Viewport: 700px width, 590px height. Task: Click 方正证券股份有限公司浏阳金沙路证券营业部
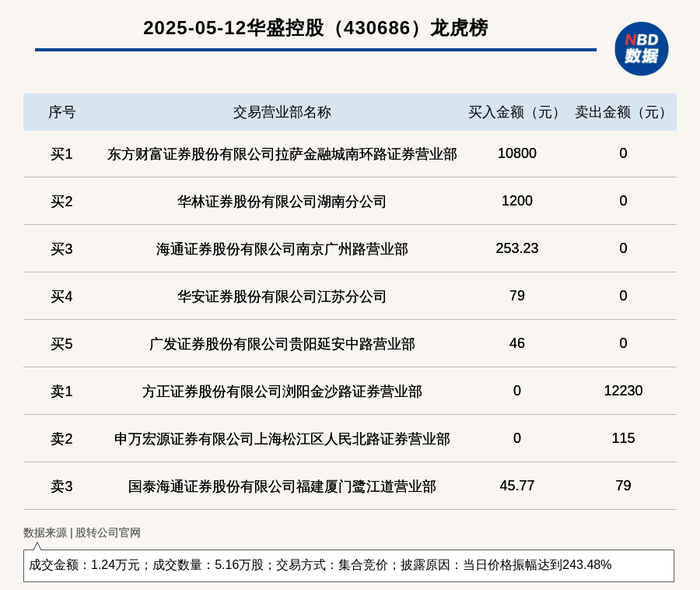(282, 392)
